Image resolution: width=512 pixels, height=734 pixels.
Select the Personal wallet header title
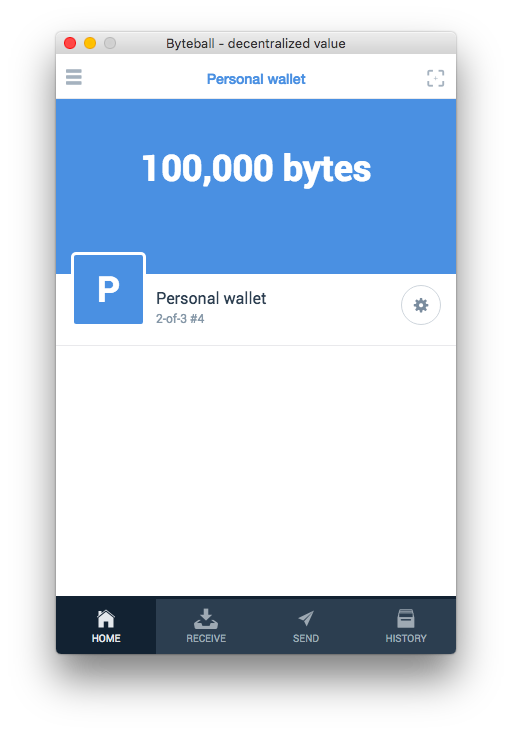pos(256,79)
